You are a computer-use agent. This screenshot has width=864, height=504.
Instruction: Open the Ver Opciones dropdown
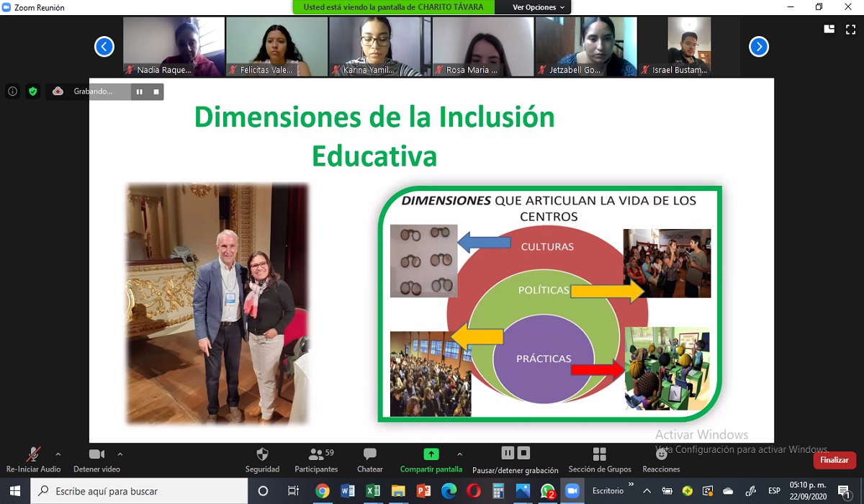(x=537, y=7)
